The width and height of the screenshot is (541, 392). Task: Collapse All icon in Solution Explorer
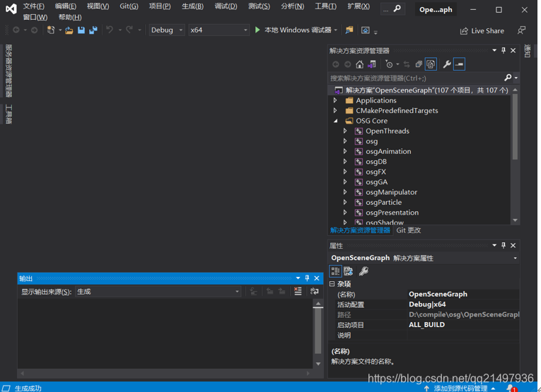[x=419, y=64]
